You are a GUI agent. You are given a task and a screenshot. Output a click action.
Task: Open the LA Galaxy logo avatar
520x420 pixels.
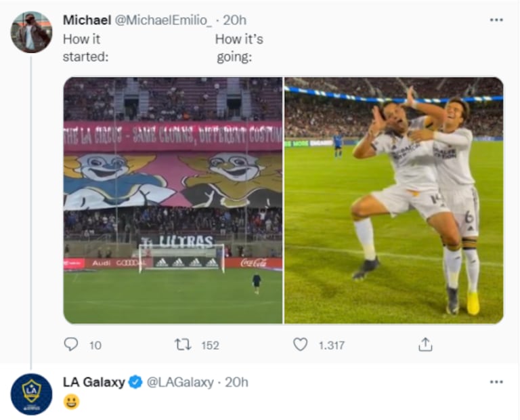click(31, 394)
